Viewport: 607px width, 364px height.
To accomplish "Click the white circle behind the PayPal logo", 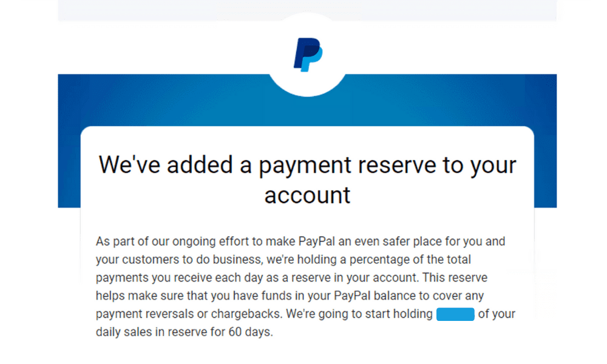I will click(307, 55).
